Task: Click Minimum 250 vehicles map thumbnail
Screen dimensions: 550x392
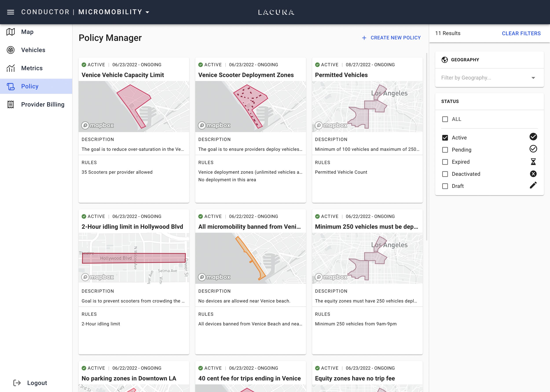Action: pos(367,258)
